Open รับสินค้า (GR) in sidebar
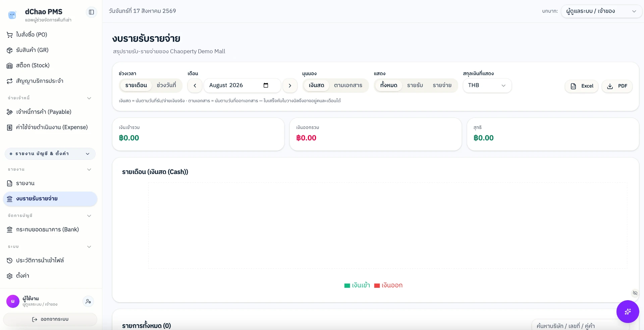The width and height of the screenshot is (644, 330). (x=50, y=50)
